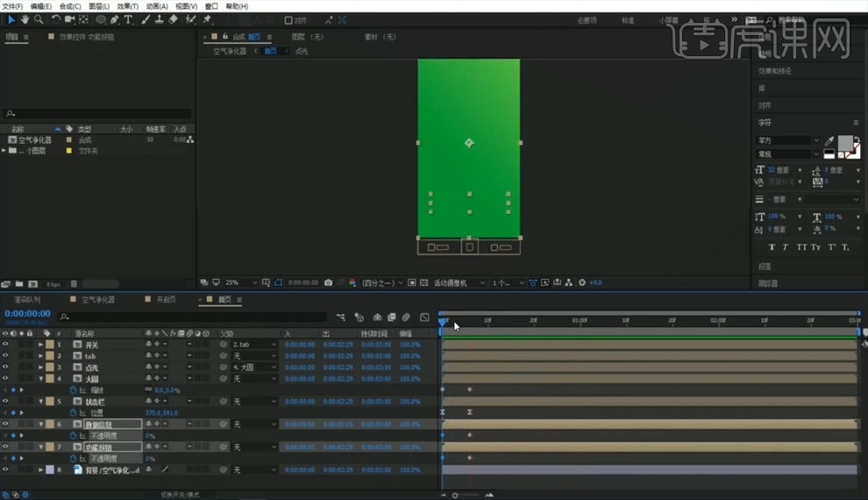Open the 效果(T) menu
The image size is (868, 500).
(x=127, y=6)
